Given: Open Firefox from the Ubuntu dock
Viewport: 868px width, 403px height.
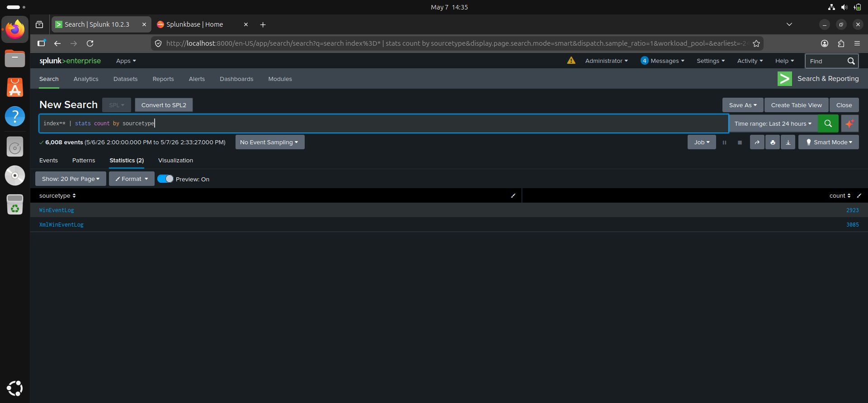Looking at the screenshot, I should [x=15, y=29].
